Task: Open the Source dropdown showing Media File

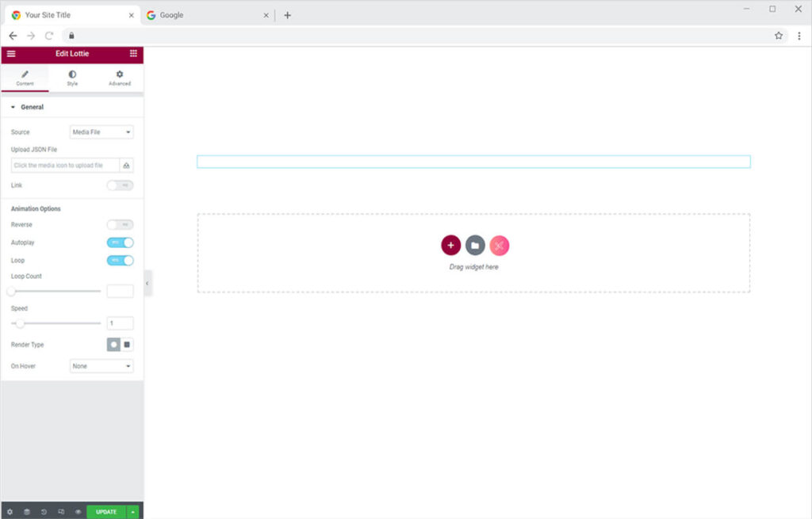Action: point(101,132)
